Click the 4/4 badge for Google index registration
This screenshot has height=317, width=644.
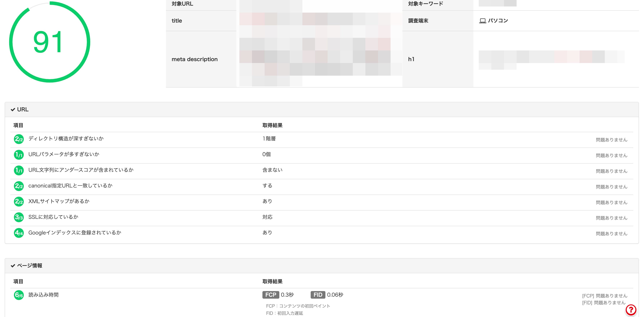[x=19, y=233]
